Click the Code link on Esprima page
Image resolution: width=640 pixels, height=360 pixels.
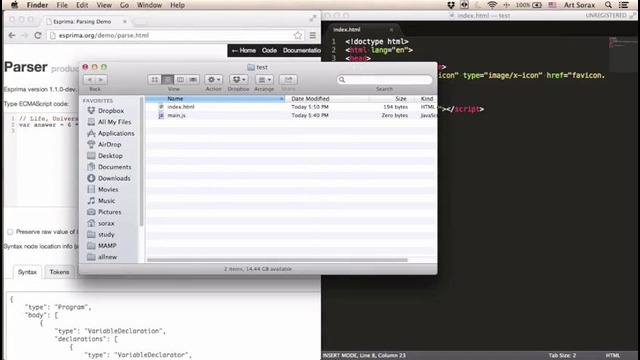point(269,51)
